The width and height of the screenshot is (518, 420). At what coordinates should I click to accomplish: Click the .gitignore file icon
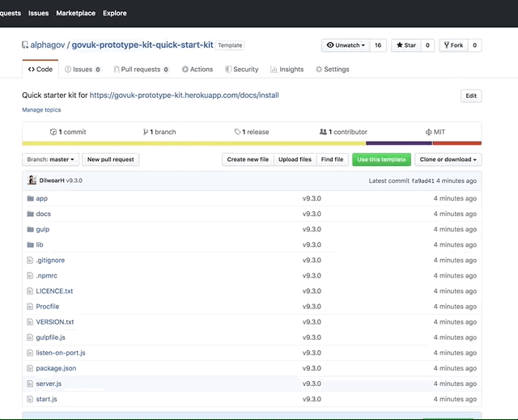30,261
